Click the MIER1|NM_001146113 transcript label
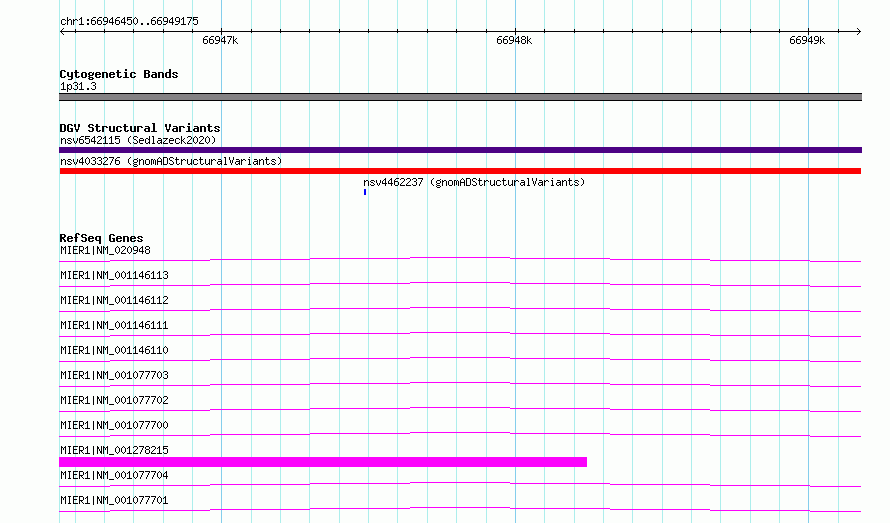 [x=114, y=275]
